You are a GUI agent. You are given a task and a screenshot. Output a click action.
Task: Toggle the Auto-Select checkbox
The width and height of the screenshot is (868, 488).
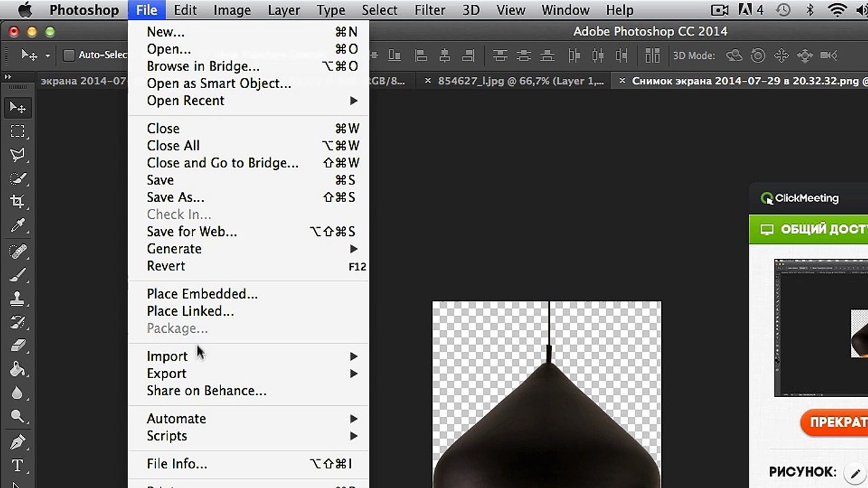(68, 56)
